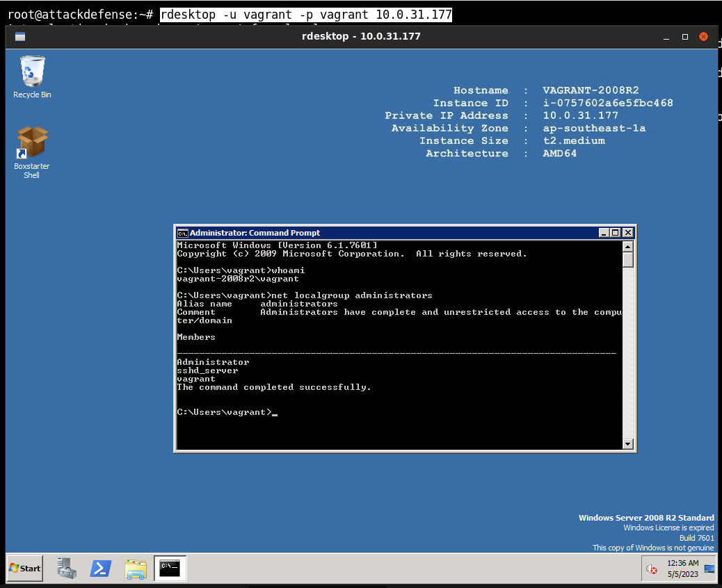Click the 'Administrator' member line in console
Screen dimensions: 722x588
coord(214,363)
